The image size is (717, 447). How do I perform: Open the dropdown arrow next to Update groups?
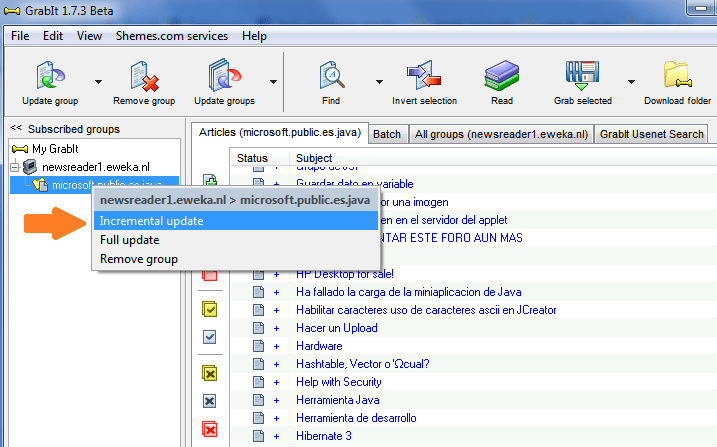pos(273,82)
